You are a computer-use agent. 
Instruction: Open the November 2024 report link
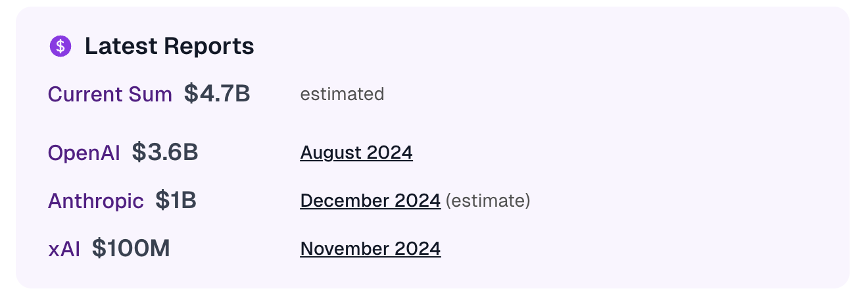(370, 248)
